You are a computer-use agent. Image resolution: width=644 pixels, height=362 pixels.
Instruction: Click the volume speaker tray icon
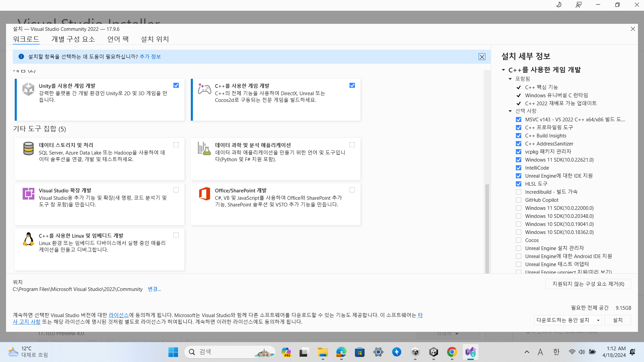[582, 352]
